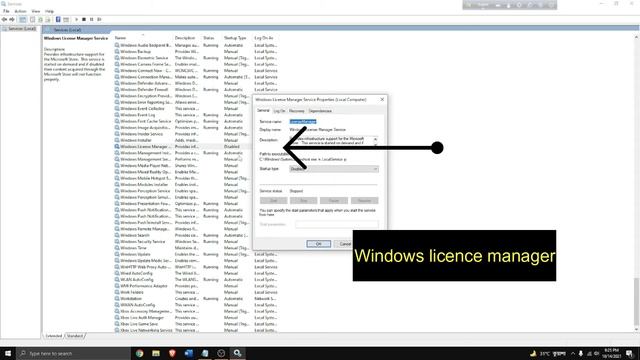
Task: Select the Windows Defender Firewall service row
Action: coord(196,89)
